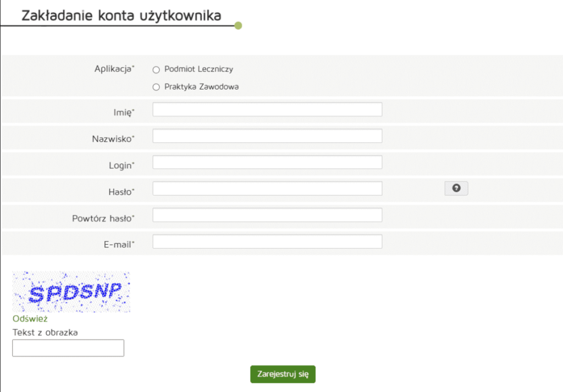Place cursor in the Login input box
The image size is (563, 392).
click(x=267, y=163)
